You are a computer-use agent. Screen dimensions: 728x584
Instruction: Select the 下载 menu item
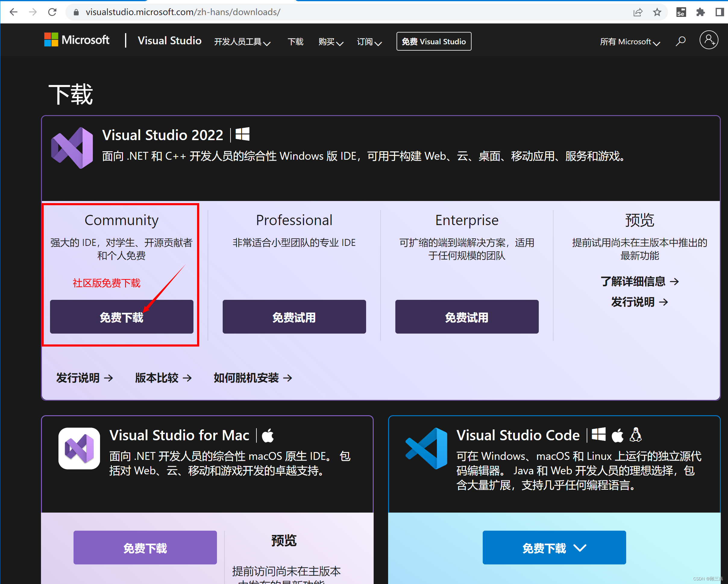coord(296,41)
